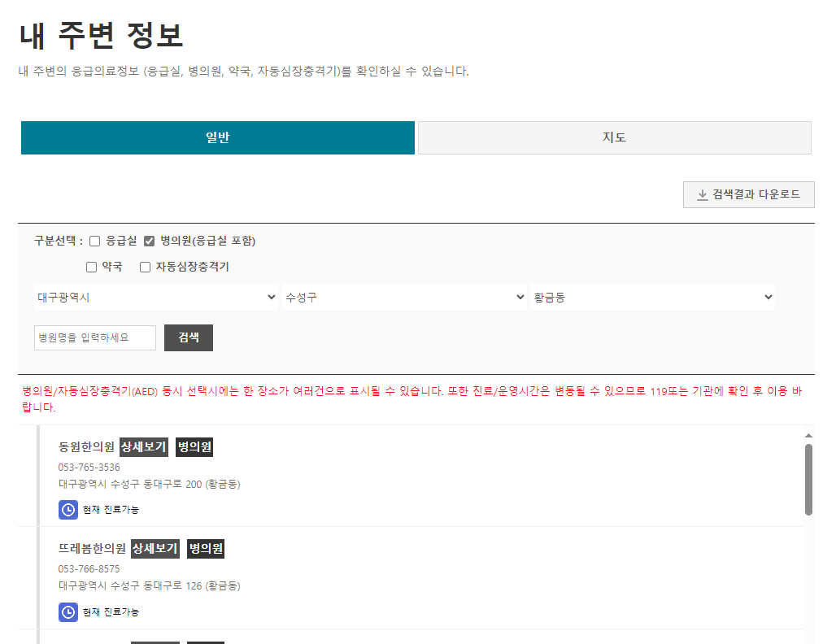Uncheck the 병의원(응급실 포함) checkbox
836x644 pixels.
pyautogui.click(x=150, y=241)
